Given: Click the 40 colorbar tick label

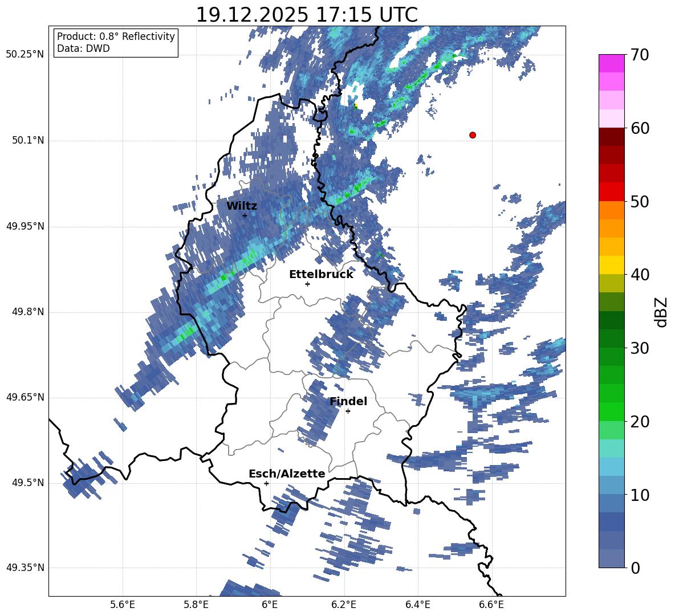Looking at the screenshot, I should pyautogui.click(x=640, y=275).
